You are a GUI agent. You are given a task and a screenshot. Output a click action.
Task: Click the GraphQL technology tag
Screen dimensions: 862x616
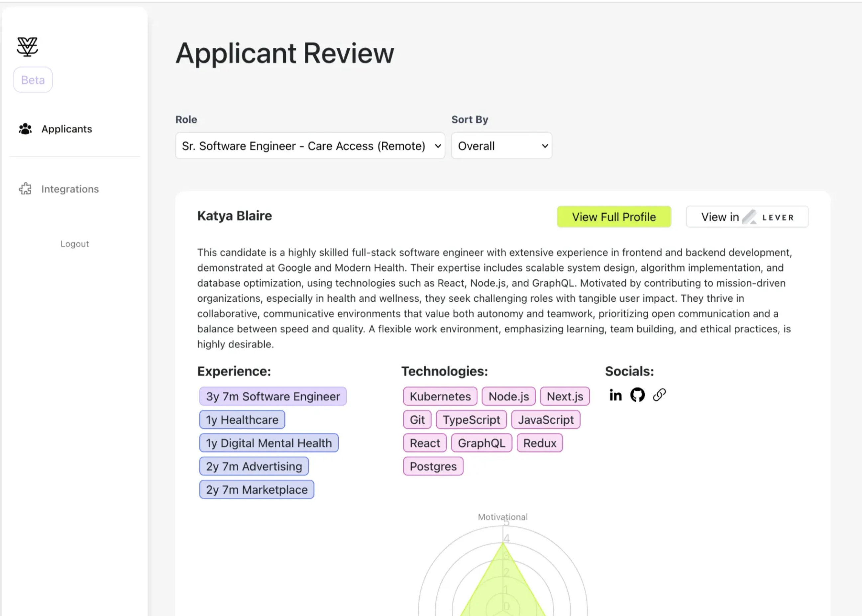click(x=482, y=443)
